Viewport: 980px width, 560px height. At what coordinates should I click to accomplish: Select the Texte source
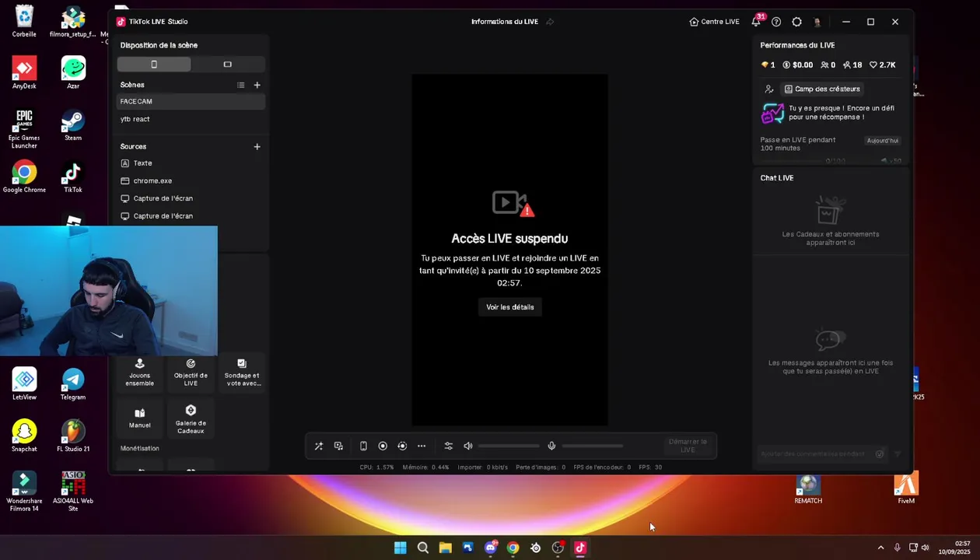[x=191, y=163]
